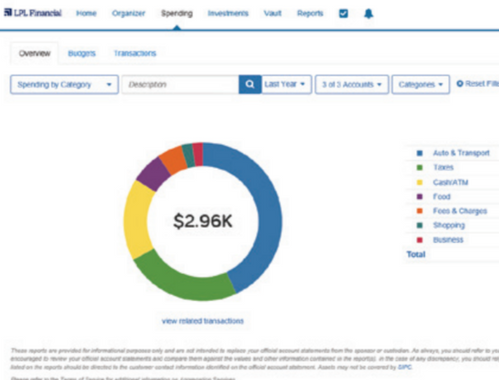Image resolution: width=499 pixels, height=380 pixels.
Task: Click the purple Food legend swatch
Action: 420,197
